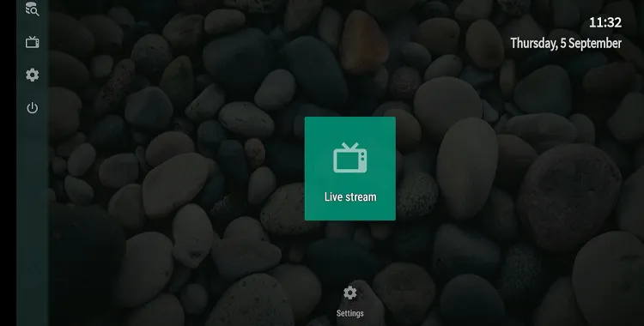
Task: Select the green Live stream card
Action: coord(350,168)
